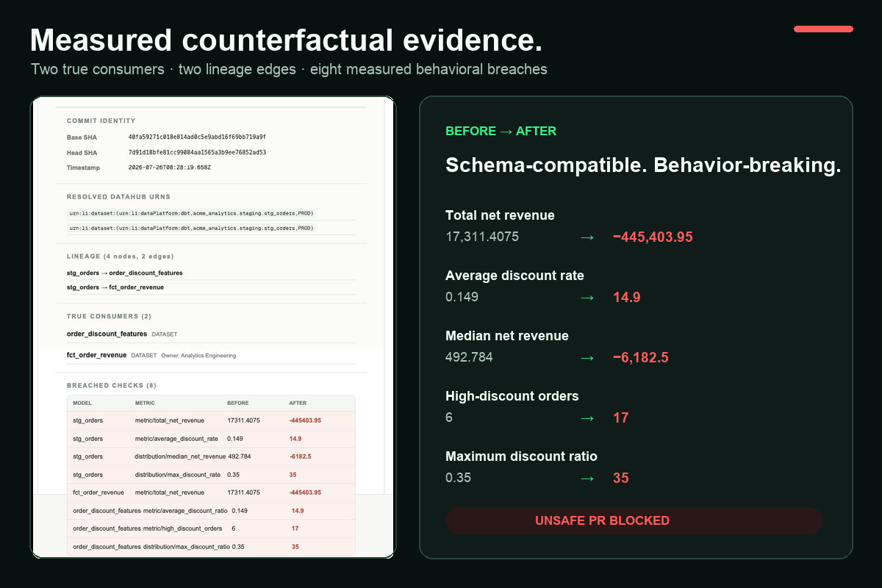This screenshot has height=588, width=882.
Task: Select the Head SHA hash value
Action: pos(197,152)
